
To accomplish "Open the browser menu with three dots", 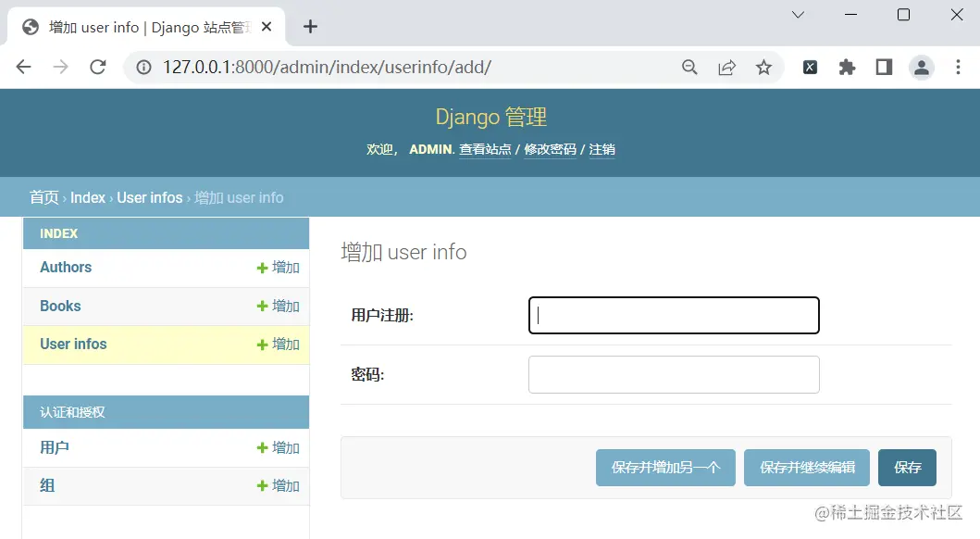I will (x=958, y=67).
